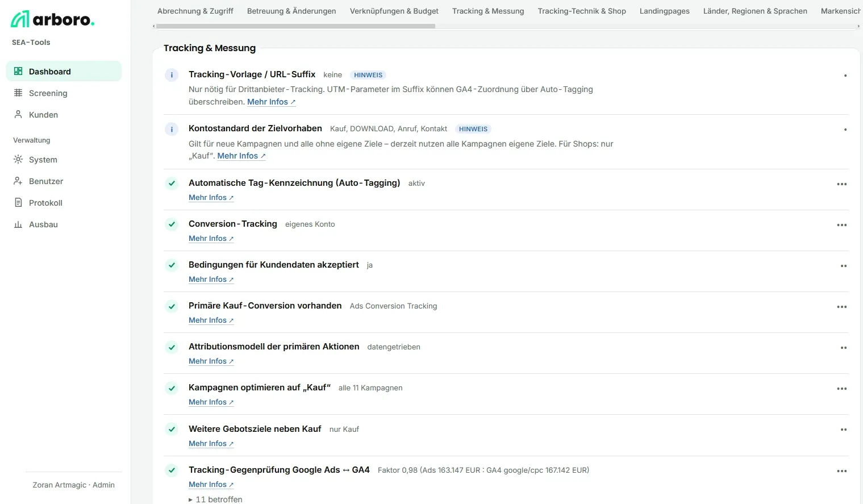Open three-dot menu for Conversion-Tracking row
863x504 pixels.
(842, 225)
